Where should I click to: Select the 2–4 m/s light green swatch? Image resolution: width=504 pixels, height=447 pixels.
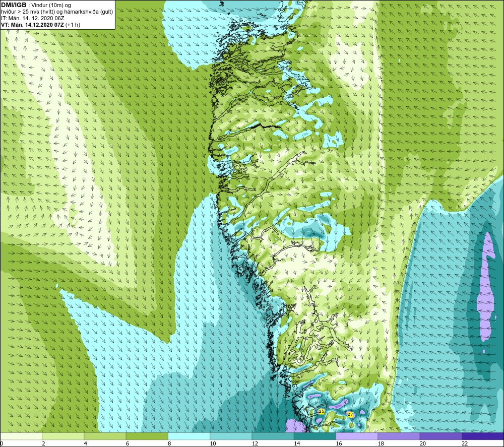pos(63,436)
